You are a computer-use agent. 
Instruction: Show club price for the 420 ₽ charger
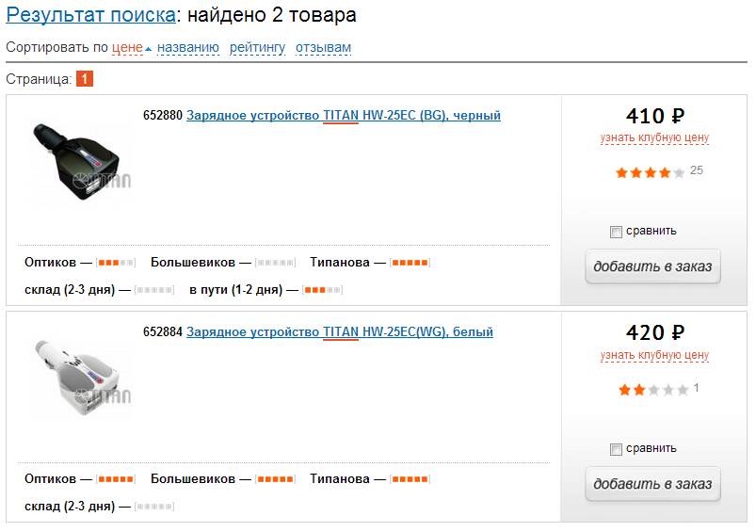pyautogui.click(x=654, y=355)
